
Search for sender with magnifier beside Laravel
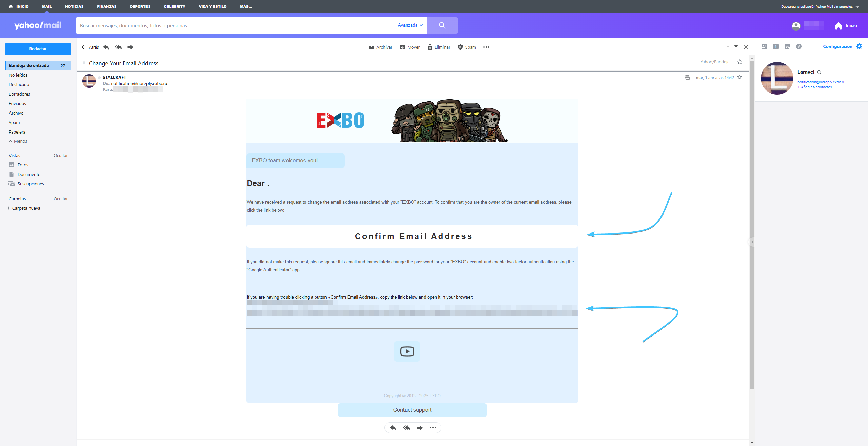(819, 72)
